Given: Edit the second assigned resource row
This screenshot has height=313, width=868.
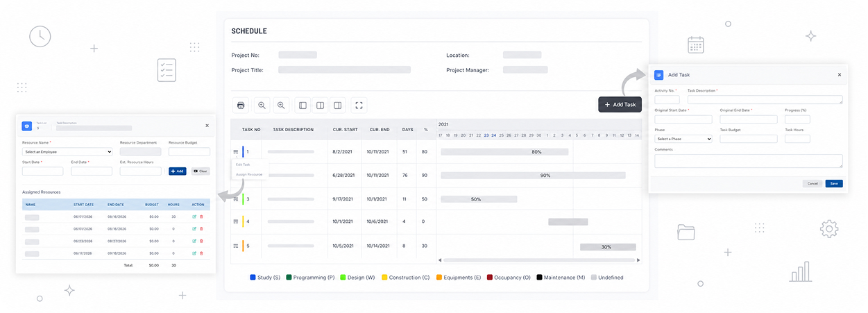Looking at the screenshot, I should (194, 228).
